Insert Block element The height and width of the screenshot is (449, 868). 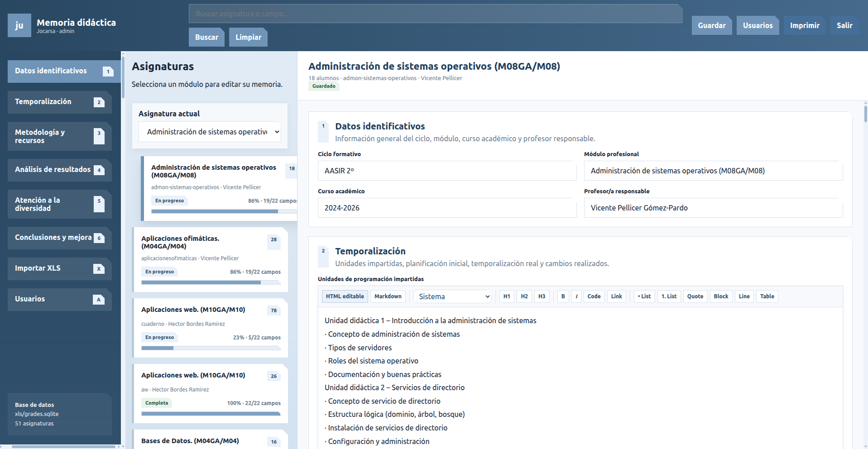tap(721, 296)
